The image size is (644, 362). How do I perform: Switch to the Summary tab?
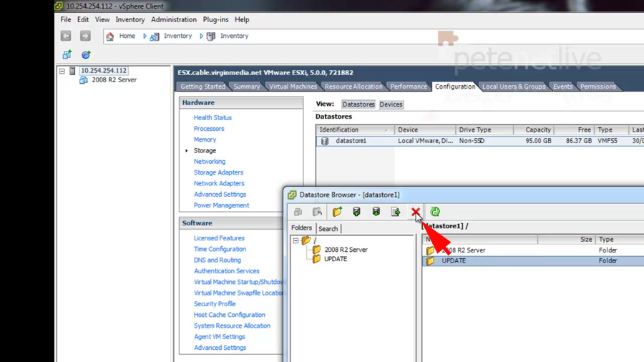[247, 87]
